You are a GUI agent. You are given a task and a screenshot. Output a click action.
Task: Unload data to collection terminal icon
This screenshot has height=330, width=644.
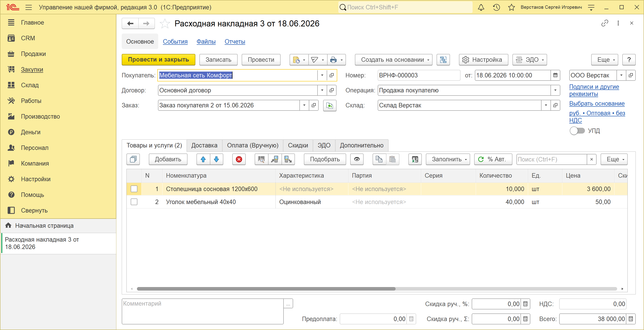(x=288, y=159)
